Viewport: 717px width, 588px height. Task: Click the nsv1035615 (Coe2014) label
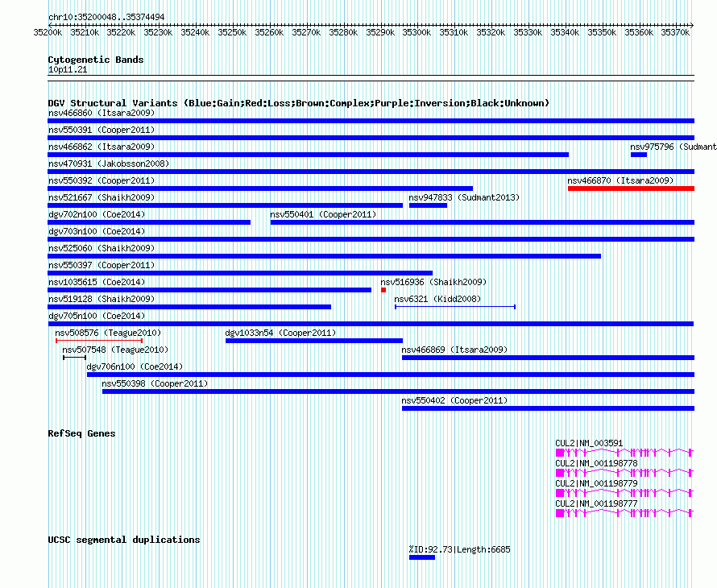[97, 282]
